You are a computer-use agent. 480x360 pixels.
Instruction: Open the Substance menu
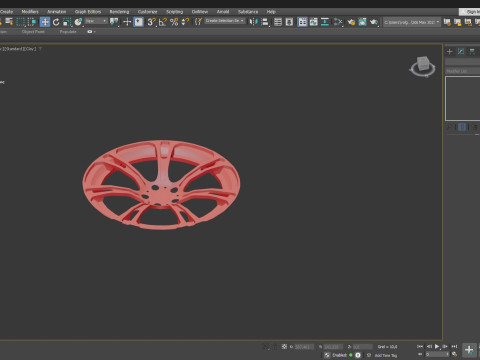coord(248,12)
